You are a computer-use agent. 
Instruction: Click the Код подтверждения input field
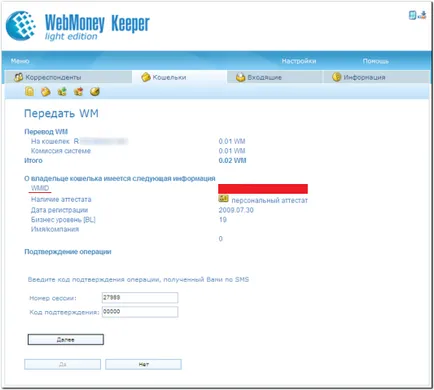pos(140,312)
